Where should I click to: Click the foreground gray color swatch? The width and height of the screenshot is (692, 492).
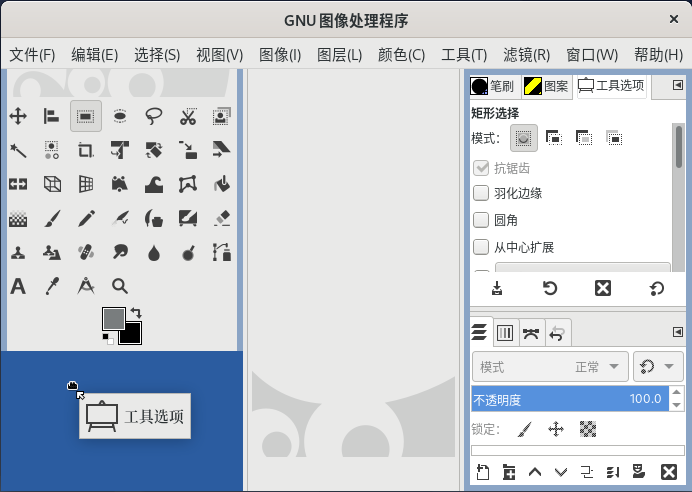113,317
